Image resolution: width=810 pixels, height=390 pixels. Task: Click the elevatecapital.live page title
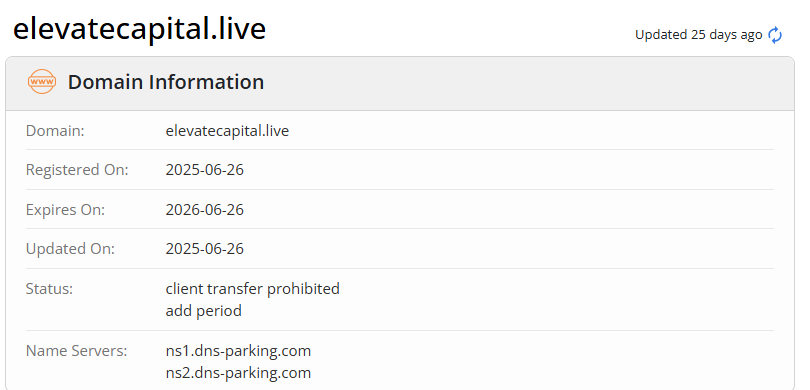coord(139,29)
